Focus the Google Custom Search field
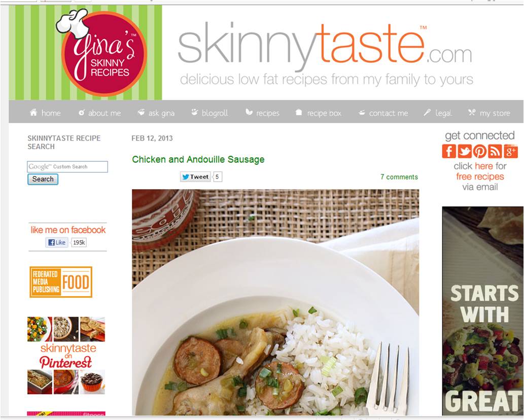The height and width of the screenshot is (420, 524). 67,167
